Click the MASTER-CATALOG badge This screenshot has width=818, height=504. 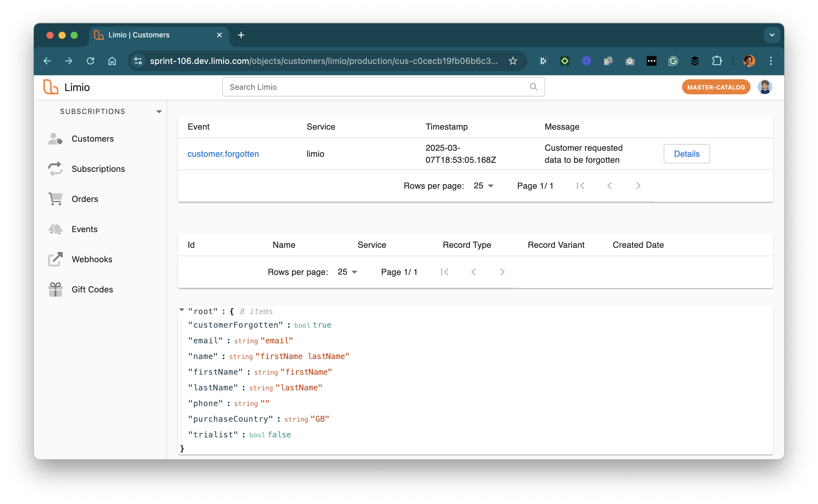[716, 87]
